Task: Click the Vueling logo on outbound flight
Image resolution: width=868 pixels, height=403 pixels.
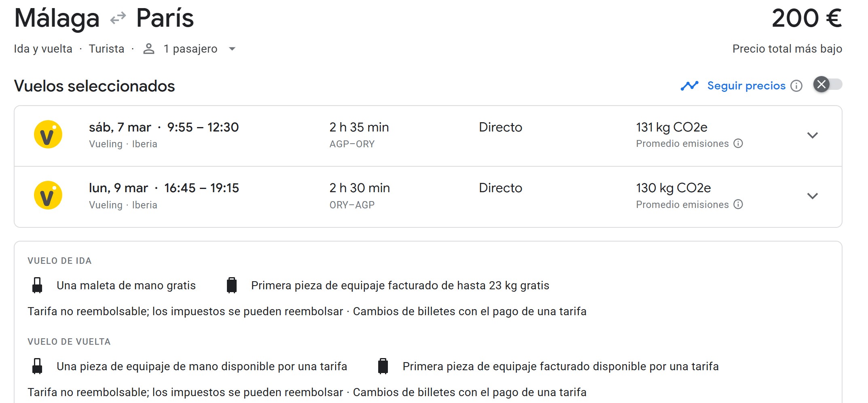Action: (48, 135)
